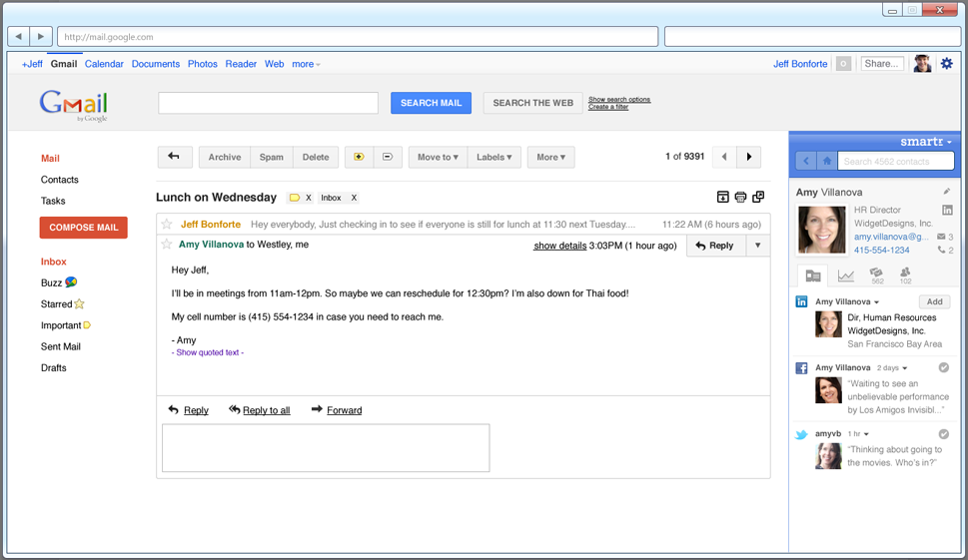Screen dimensions: 968x560
Task: Click the email count envelope icon
Action: pos(941,237)
